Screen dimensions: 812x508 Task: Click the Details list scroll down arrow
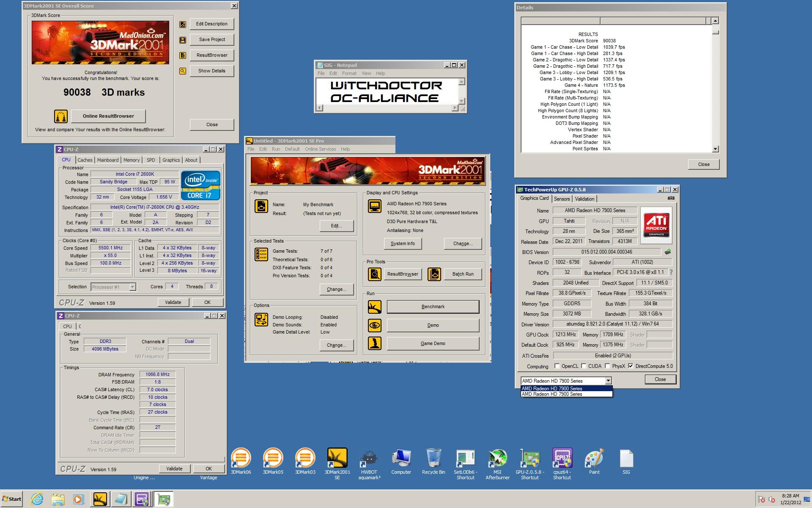click(x=715, y=149)
